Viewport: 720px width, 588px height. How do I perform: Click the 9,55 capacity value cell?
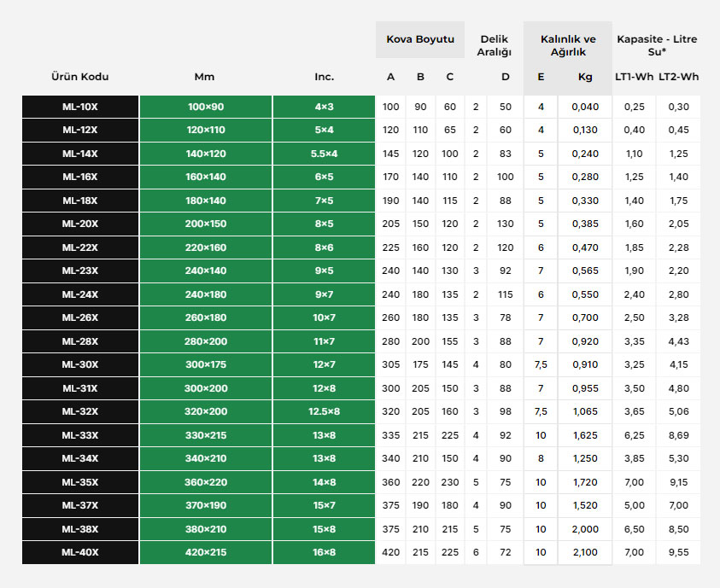pyautogui.click(x=679, y=552)
